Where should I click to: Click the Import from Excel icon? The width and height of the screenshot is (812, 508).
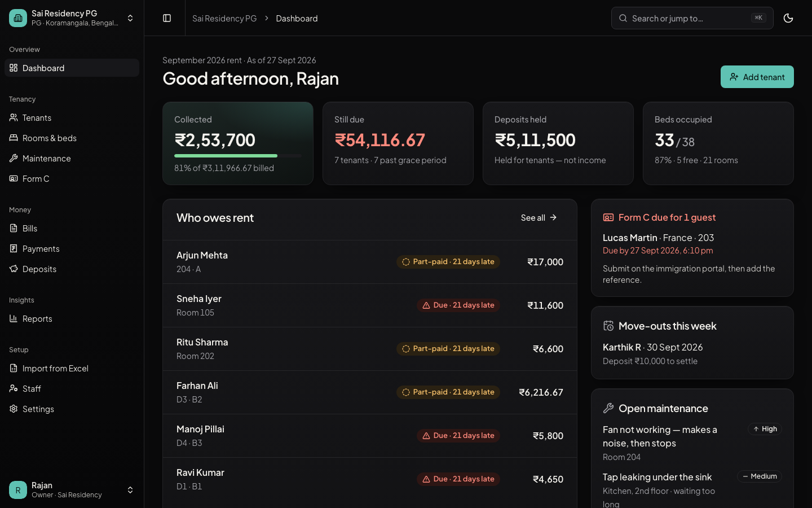(x=14, y=368)
